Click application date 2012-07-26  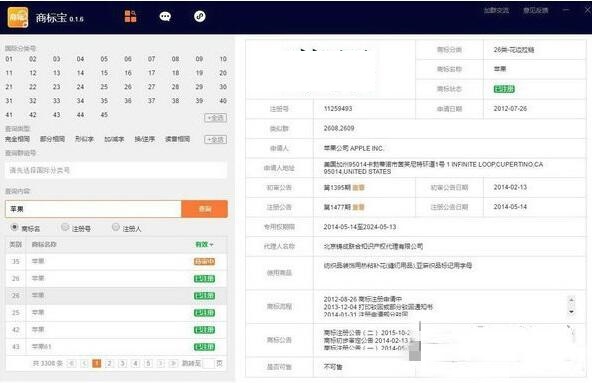click(x=510, y=109)
